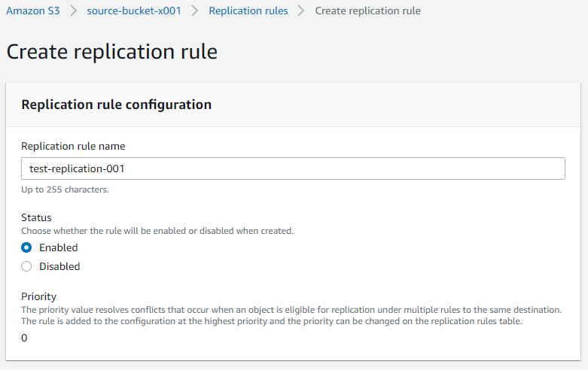Click the status description about enabled or disabled
588x370 pixels.
(157, 231)
